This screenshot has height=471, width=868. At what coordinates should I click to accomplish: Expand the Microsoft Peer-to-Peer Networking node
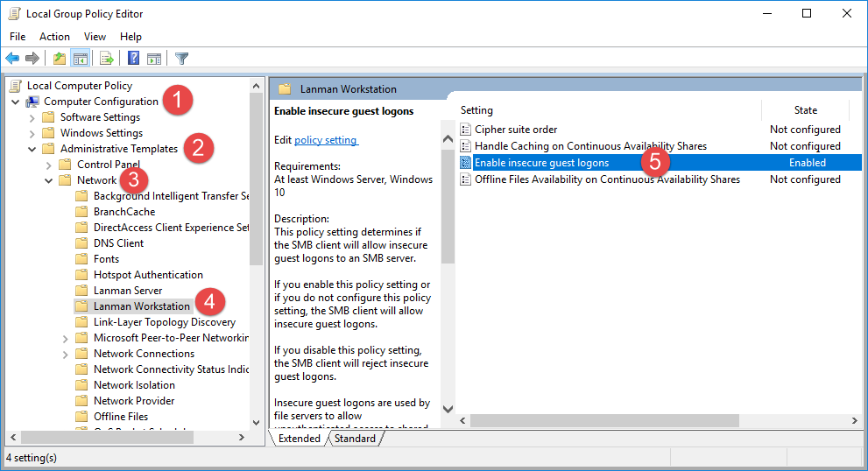(x=66, y=339)
